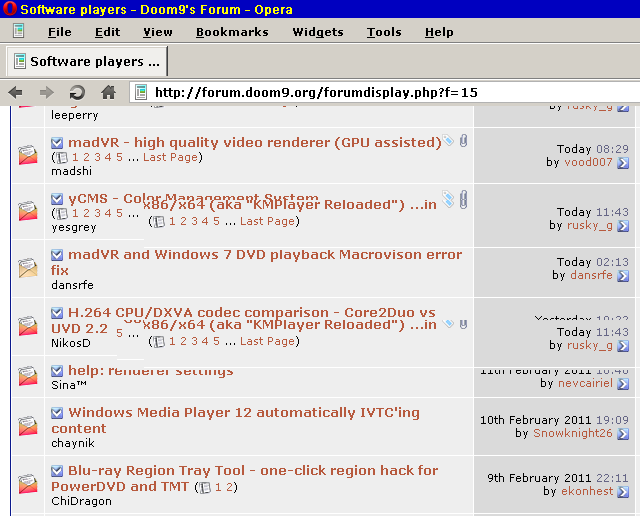Open Windows Media Player 12 IVTC'ing thread
This screenshot has height=516, width=640.
[x=236, y=420]
